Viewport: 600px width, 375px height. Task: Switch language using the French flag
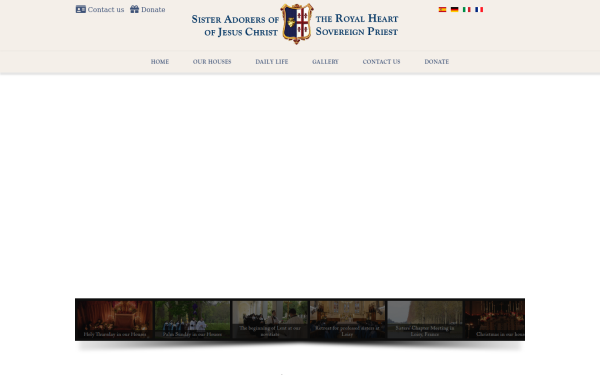(x=479, y=10)
